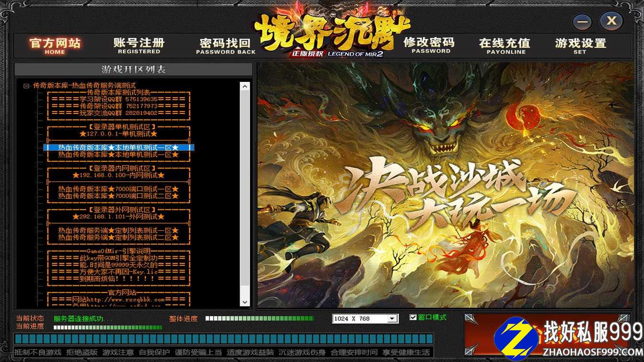This screenshot has width=644, height=362.
Task: Minimize the launcher with the round minus icon
Action: tap(583, 22)
